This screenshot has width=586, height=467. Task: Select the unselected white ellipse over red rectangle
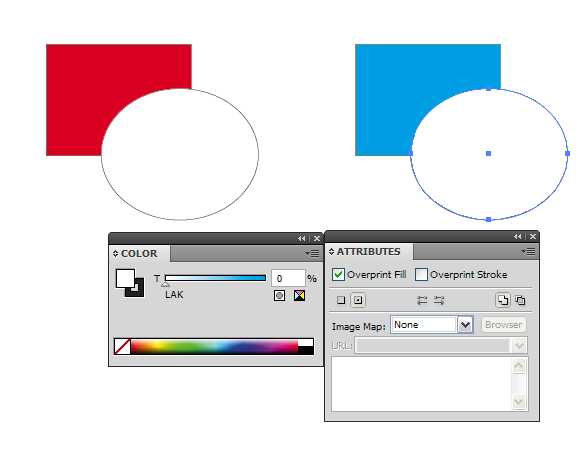(x=180, y=154)
